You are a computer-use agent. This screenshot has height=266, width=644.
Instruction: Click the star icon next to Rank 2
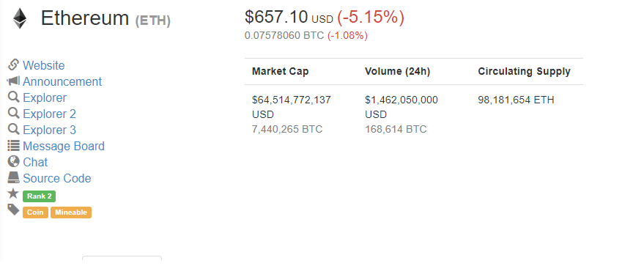point(13,193)
